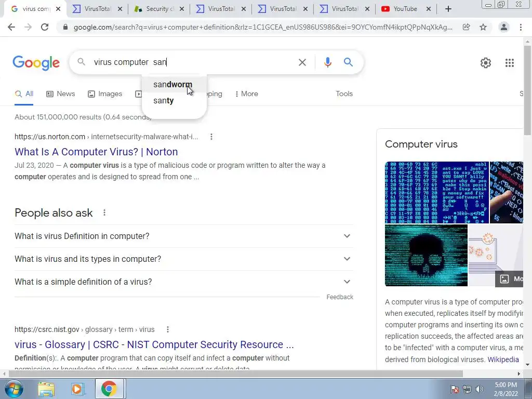
Task: Open the Tools options
Action: tap(344, 94)
